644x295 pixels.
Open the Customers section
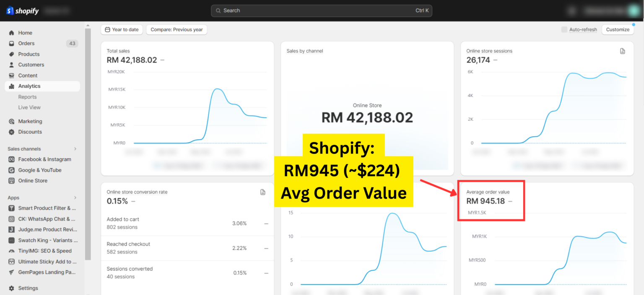click(x=31, y=65)
